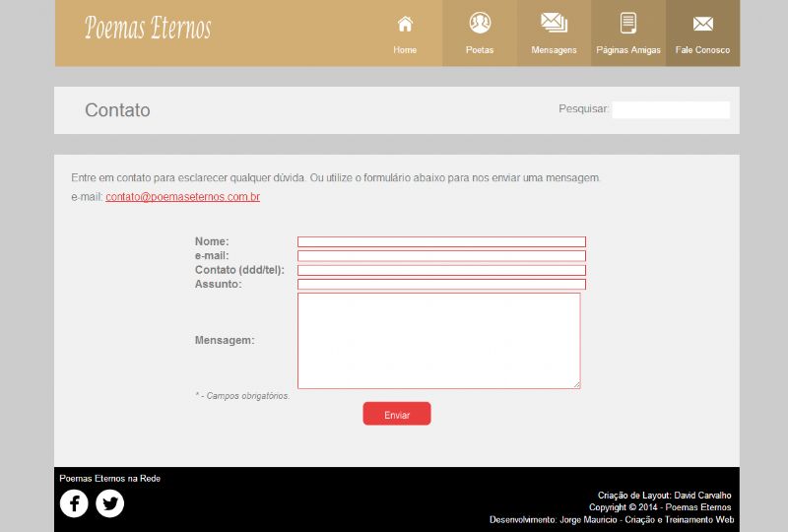Click "Poemas Eternos na Rede" footer text
This screenshot has height=532, width=788.
(x=110, y=478)
